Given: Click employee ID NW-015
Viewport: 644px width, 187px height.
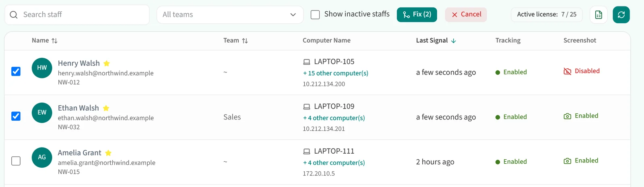Looking at the screenshot, I should point(69,172).
